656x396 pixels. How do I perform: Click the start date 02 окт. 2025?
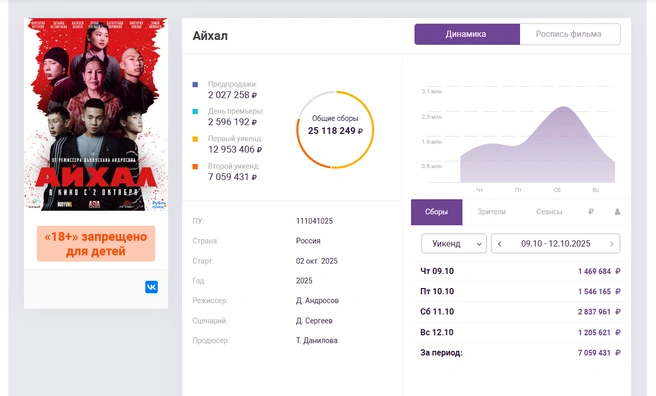click(317, 261)
